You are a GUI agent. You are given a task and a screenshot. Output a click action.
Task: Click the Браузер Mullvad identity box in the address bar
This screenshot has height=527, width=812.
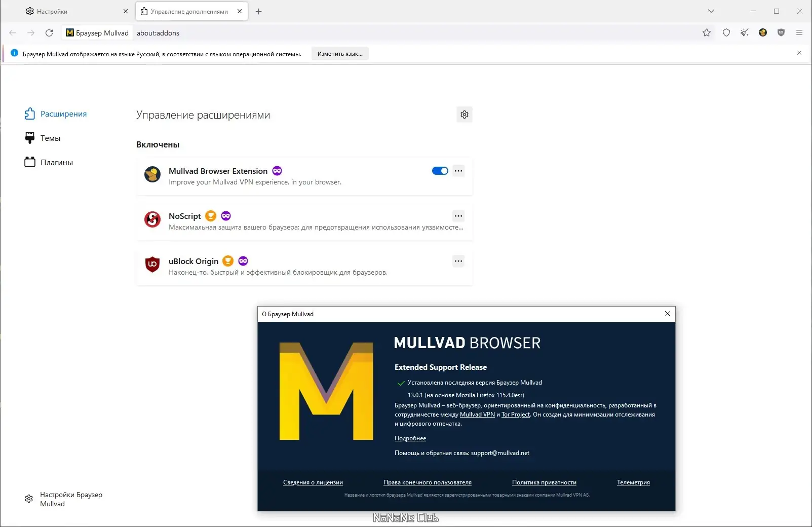(98, 33)
